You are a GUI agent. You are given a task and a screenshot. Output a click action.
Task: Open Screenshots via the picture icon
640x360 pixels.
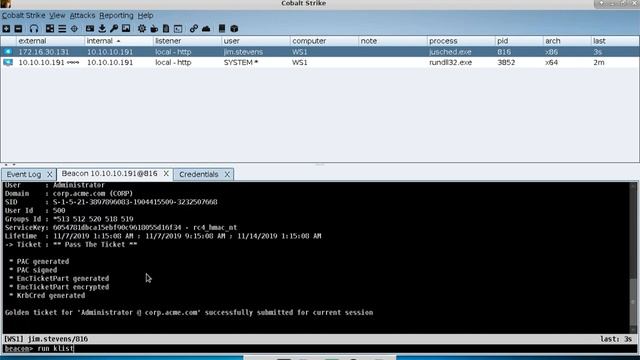[126, 29]
